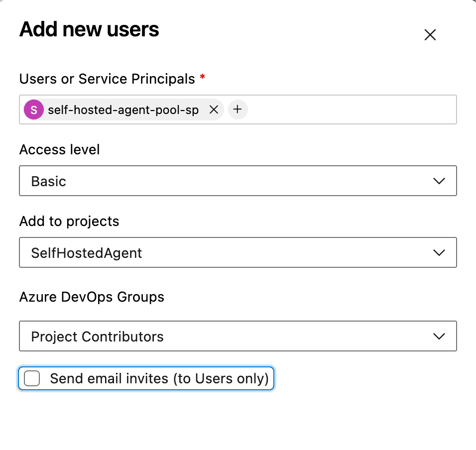Image resolution: width=476 pixels, height=450 pixels.
Task: Click the red required asterisk marker
Action: (202, 77)
